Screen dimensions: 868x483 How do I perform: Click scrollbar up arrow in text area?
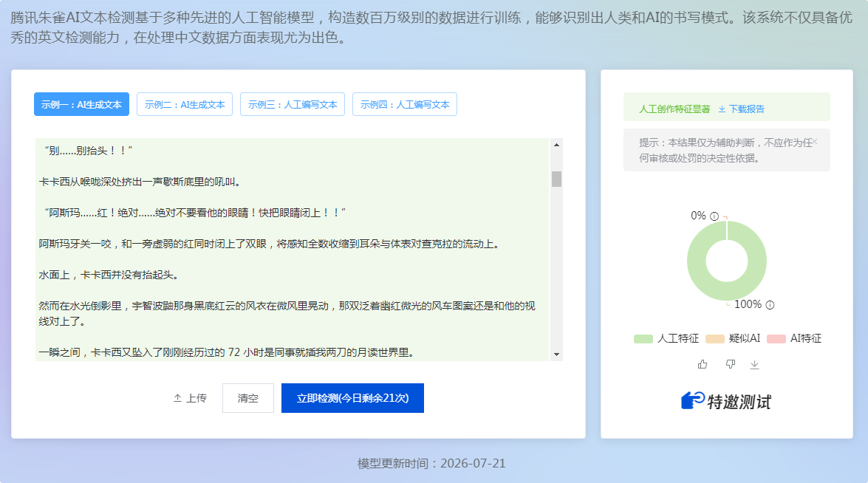click(x=556, y=145)
